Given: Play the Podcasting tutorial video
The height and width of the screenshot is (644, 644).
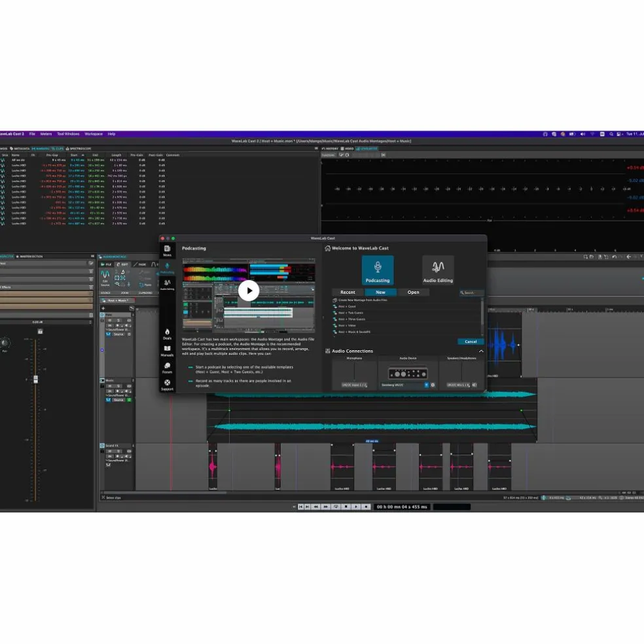Looking at the screenshot, I should [x=249, y=291].
